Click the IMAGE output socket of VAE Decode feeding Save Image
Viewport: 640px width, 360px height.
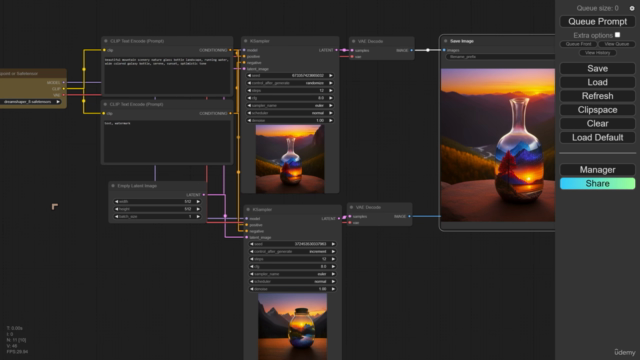pos(411,50)
